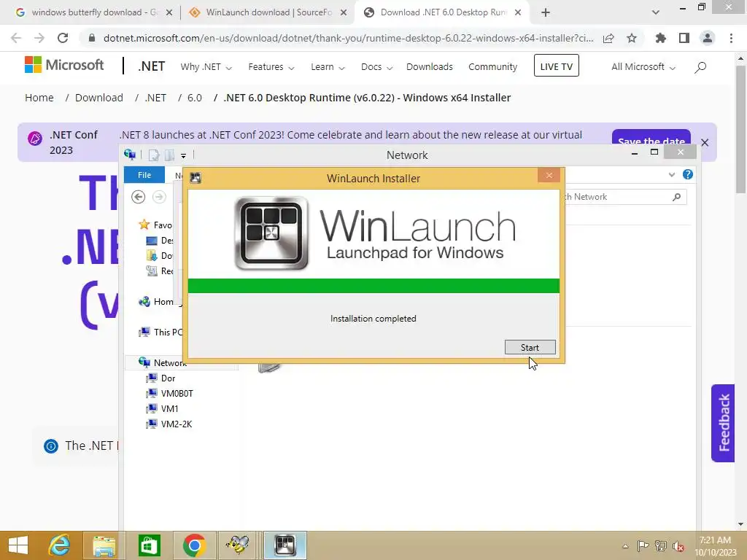Select This PC in navigation pane
Screen dimensions: 747x560
click(x=160, y=332)
